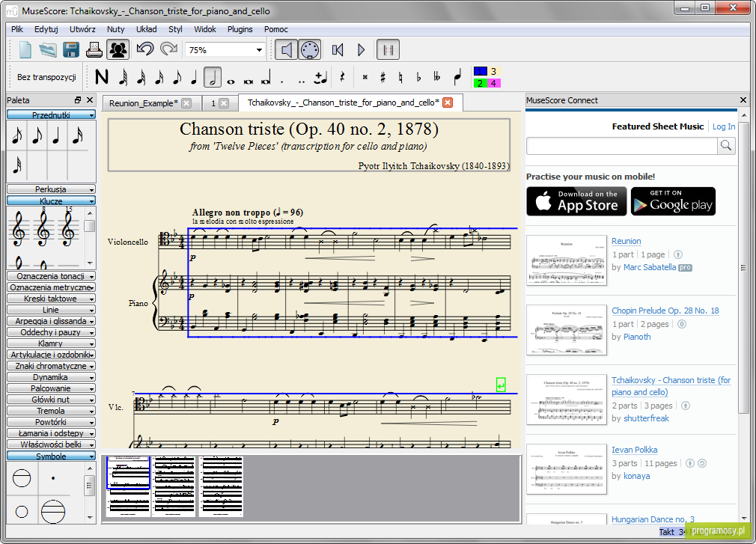Open a score file from folder icon
Viewport: 756px width, 544px height.
click(x=48, y=49)
